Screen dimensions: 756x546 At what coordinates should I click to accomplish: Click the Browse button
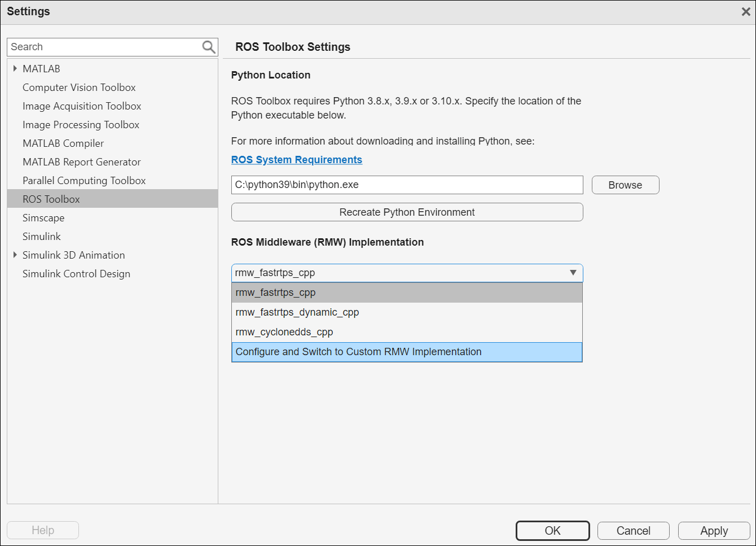click(625, 185)
